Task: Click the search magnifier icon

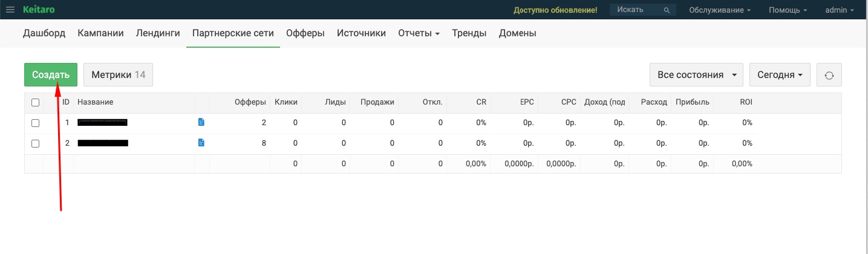Action: [x=667, y=10]
